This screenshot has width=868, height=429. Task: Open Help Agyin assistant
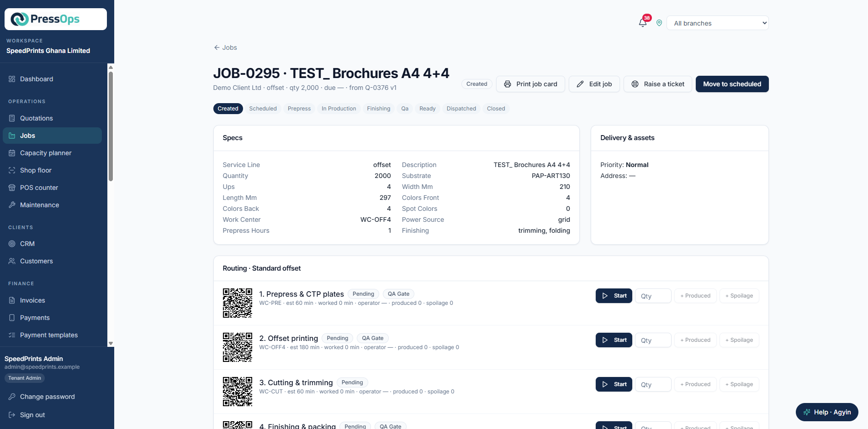click(827, 412)
